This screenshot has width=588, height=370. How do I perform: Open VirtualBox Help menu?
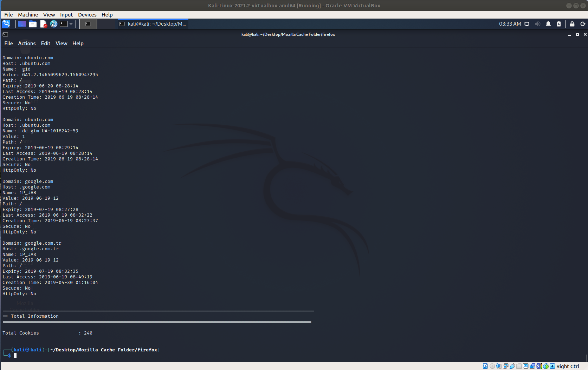click(x=107, y=15)
